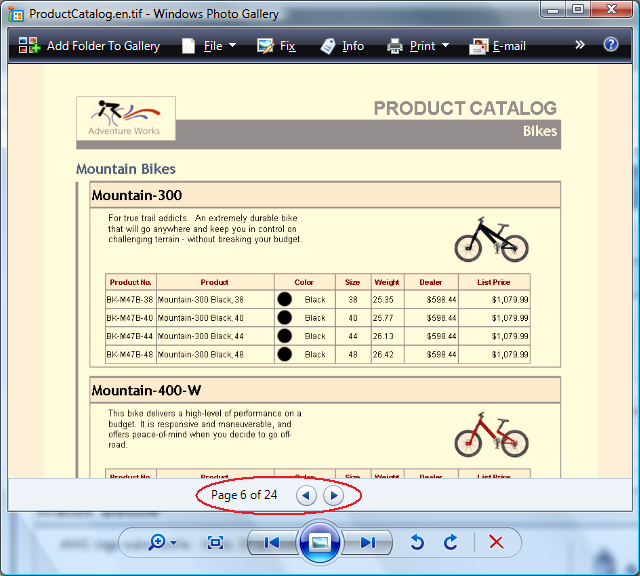Click the red Mountain-400-W bike image
Image resolution: width=640 pixels, height=576 pixels.
click(491, 434)
